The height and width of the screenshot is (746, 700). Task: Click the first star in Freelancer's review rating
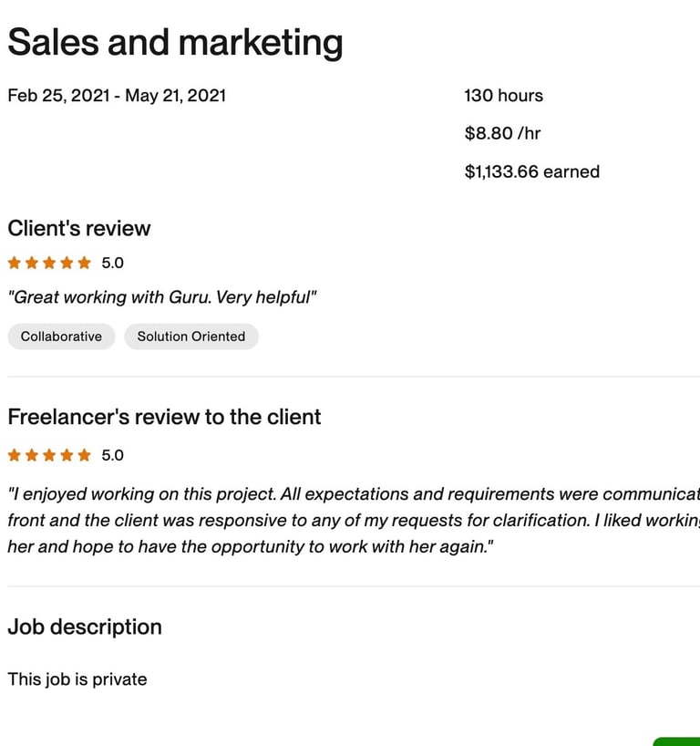pos(15,455)
